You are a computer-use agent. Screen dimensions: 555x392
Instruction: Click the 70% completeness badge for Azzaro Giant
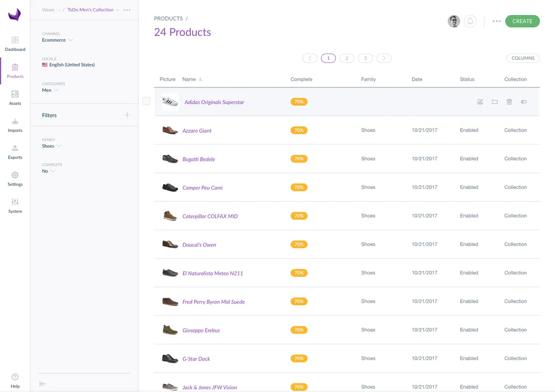coord(299,130)
